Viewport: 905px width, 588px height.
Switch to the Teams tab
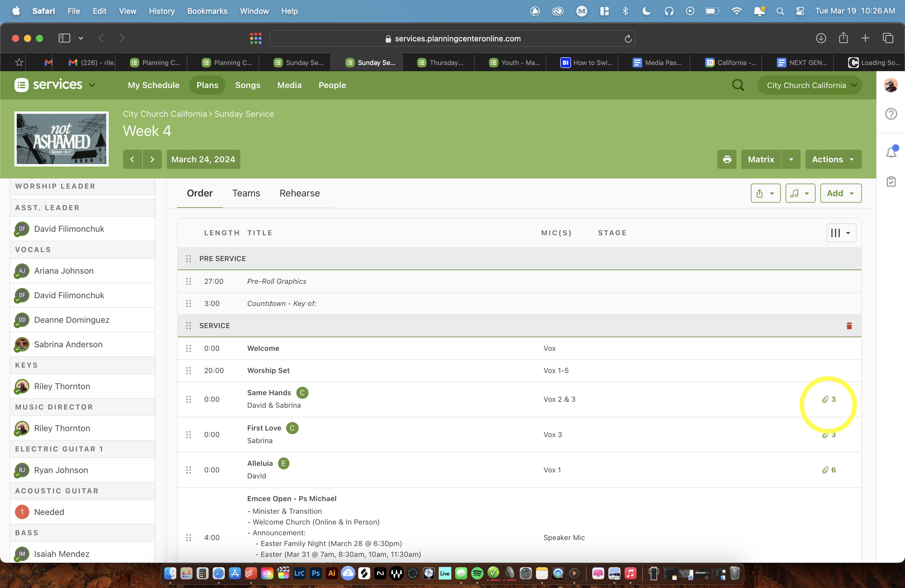click(246, 193)
